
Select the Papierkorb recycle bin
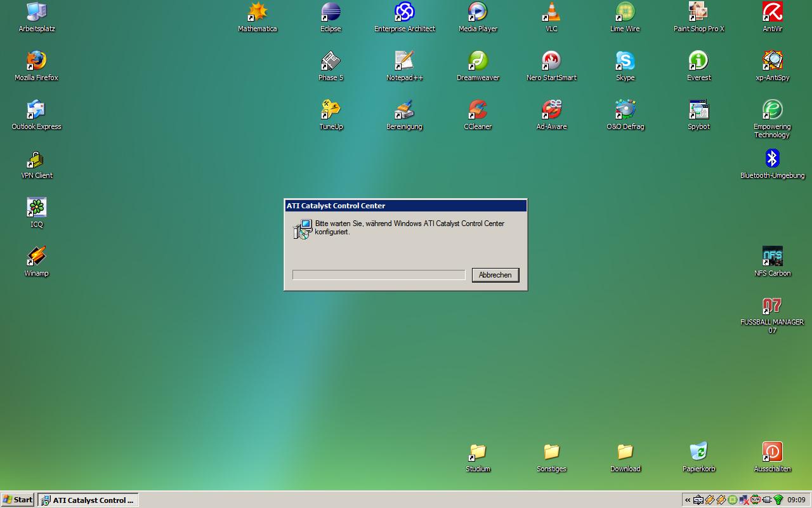pyautogui.click(x=698, y=451)
